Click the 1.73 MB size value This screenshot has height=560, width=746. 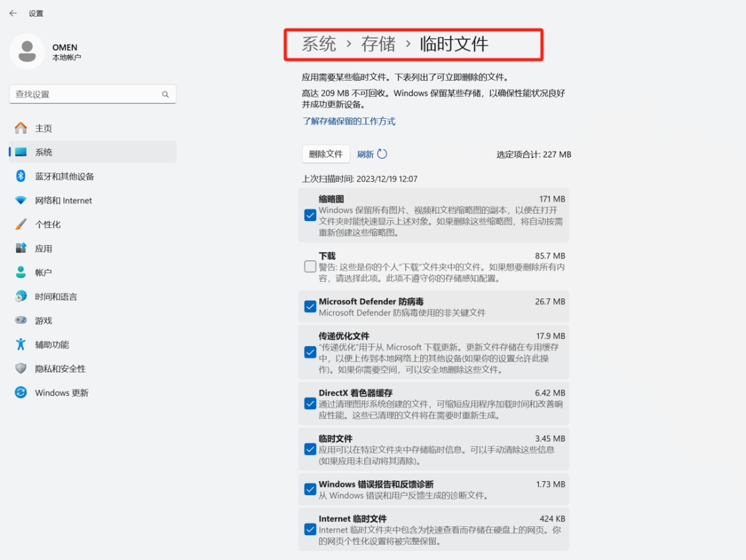pos(551,484)
